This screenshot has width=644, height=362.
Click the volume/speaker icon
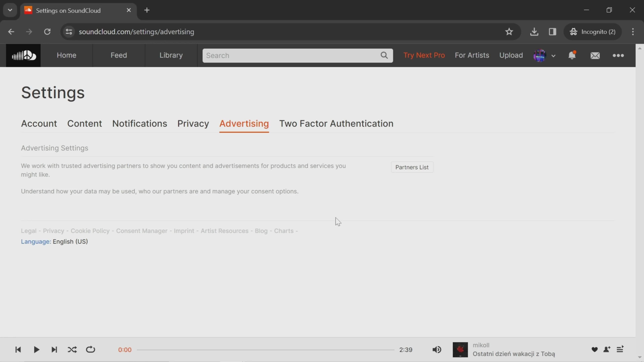pyautogui.click(x=437, y=350)
